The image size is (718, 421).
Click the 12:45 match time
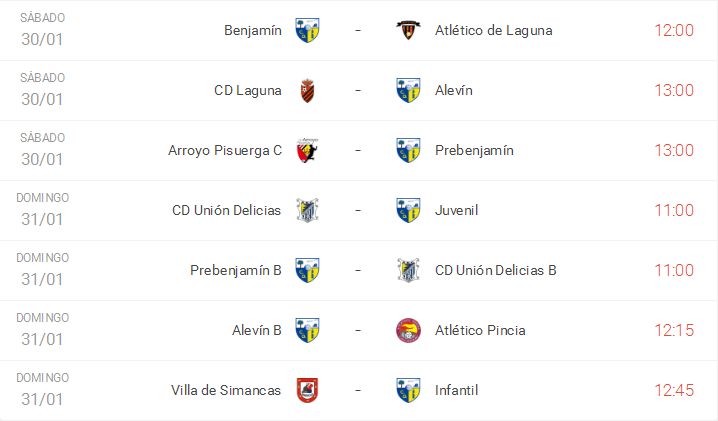point(674,390)
